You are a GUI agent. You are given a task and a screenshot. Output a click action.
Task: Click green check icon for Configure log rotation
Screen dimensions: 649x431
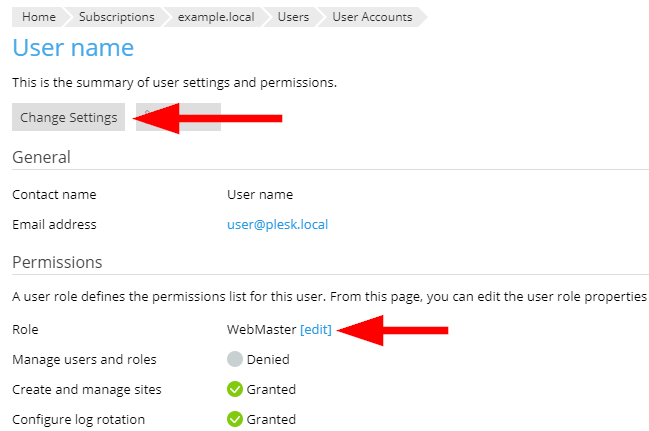pyautogui.click(x=235, y=419)
